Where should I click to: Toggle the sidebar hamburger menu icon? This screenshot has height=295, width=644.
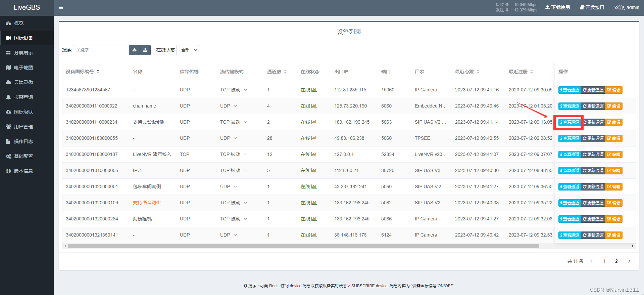[x=61, y=7]
